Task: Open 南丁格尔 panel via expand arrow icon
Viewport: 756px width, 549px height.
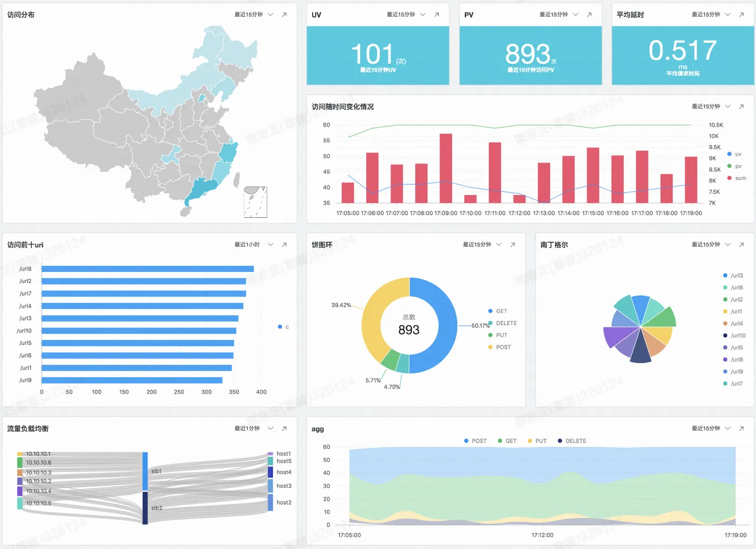Action: [x=741, y=245]
